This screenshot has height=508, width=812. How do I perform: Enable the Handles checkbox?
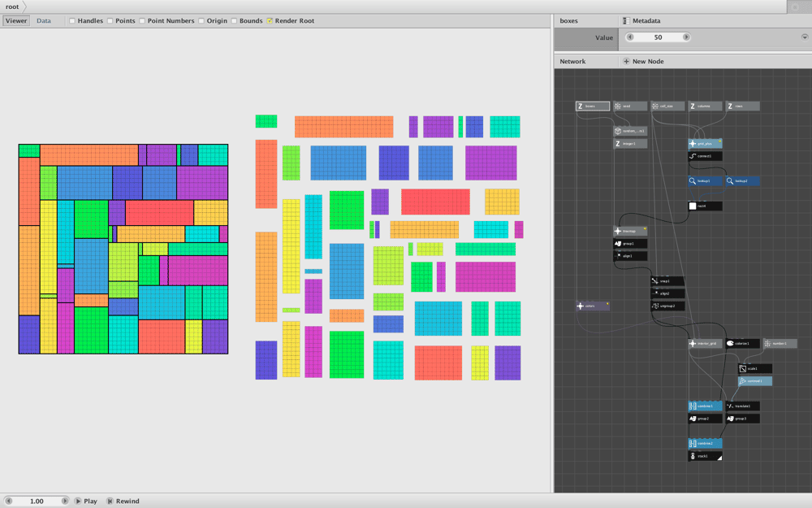coord(72,21)
